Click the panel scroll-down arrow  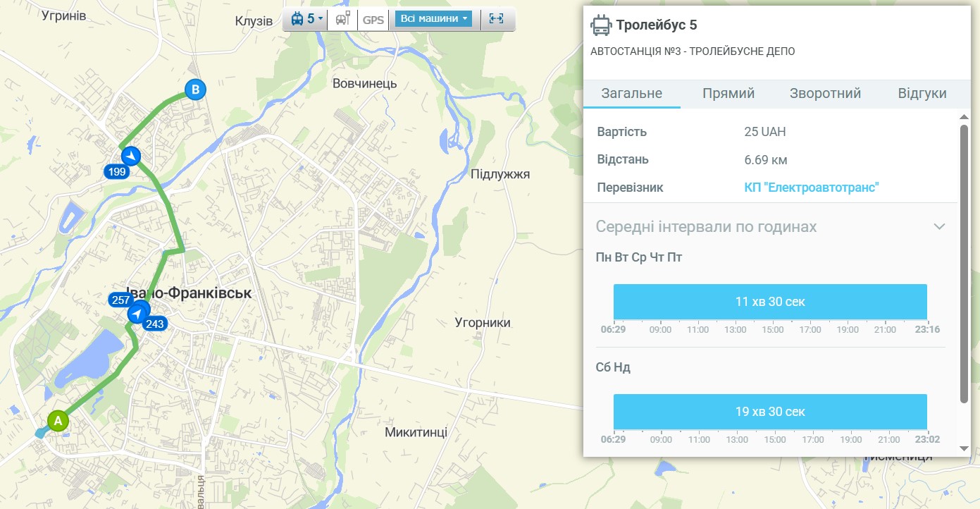[x=965, y=448]
